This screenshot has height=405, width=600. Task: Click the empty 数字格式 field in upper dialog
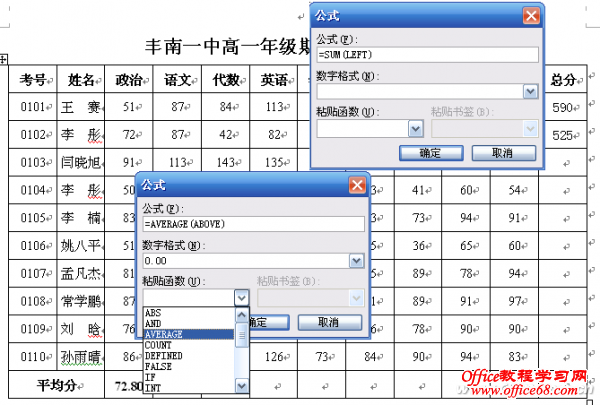[x=420, y=91]
